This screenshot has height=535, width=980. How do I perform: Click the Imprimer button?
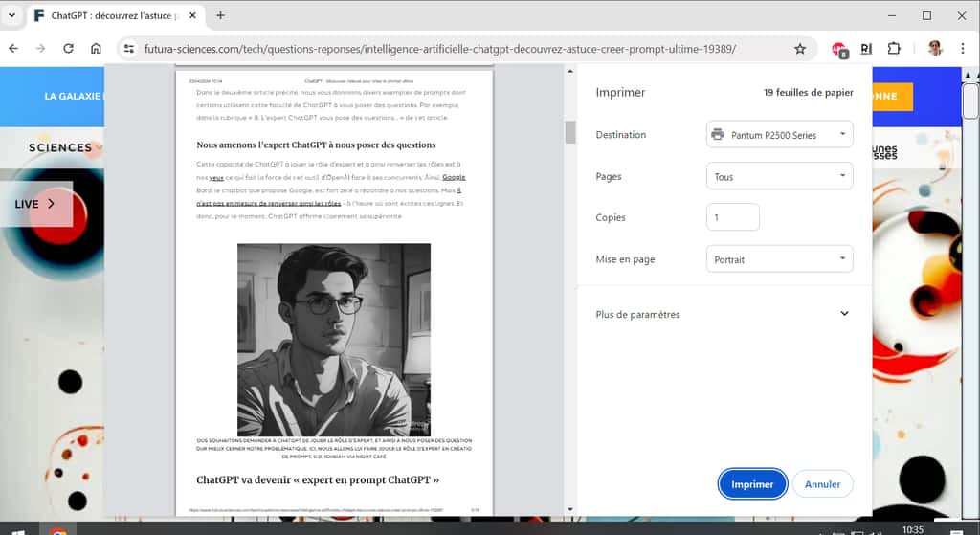(752, 483)
